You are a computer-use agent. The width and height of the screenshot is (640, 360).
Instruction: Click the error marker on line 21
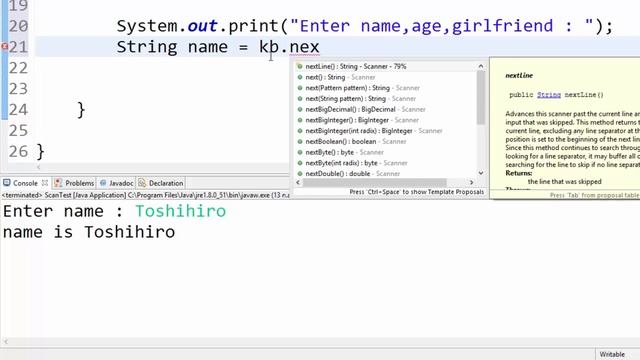4,47
